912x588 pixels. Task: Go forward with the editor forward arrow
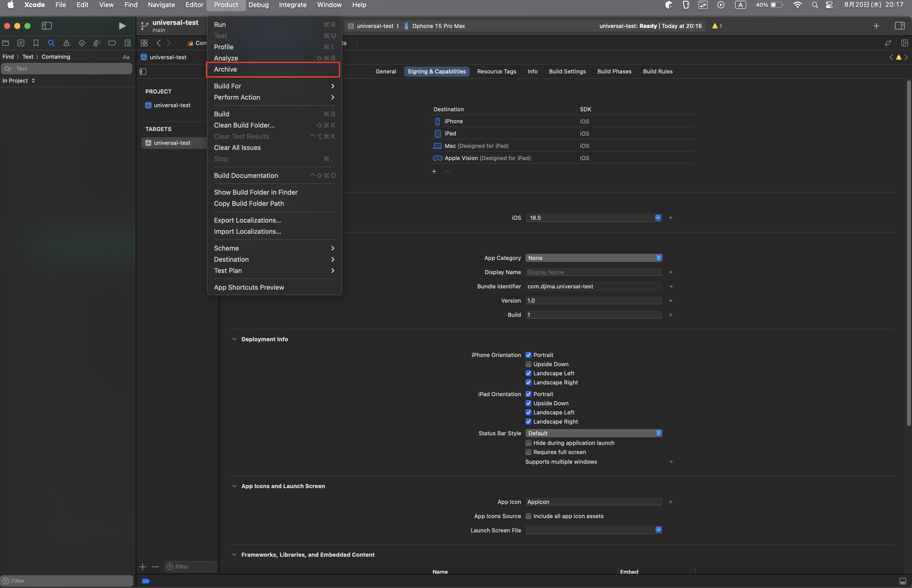(169, 43)
